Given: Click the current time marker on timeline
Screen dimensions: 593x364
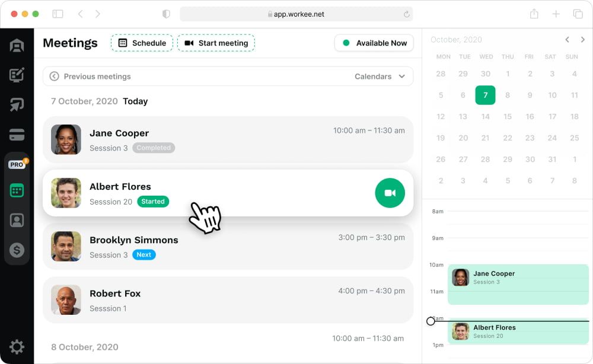Looking at the screenshot, I should point(431,321).
